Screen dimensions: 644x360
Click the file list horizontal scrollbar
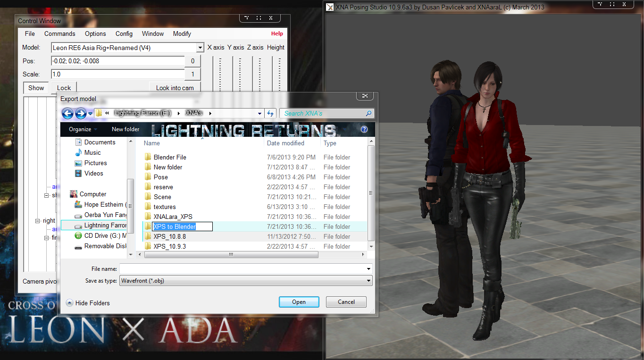pyautogui.click(x=231, y=254)
